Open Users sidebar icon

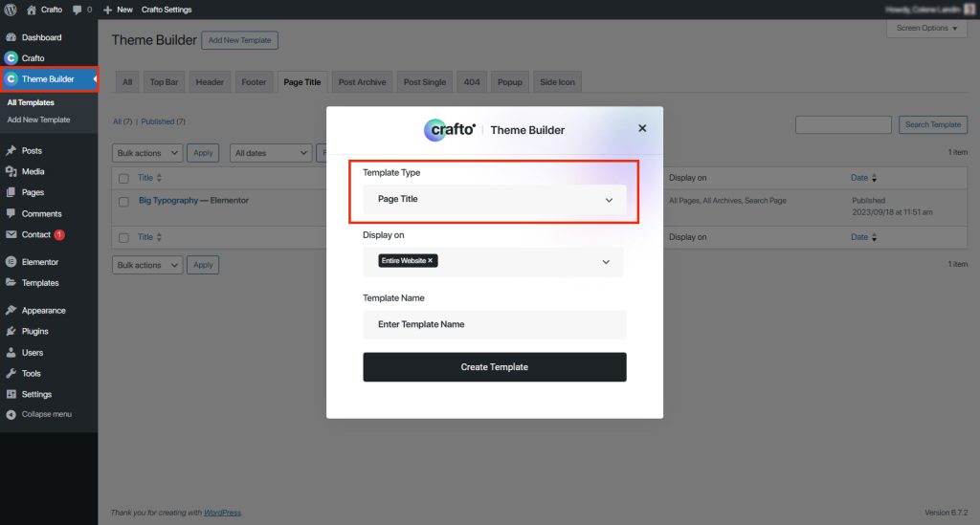(x=11, y=353)
